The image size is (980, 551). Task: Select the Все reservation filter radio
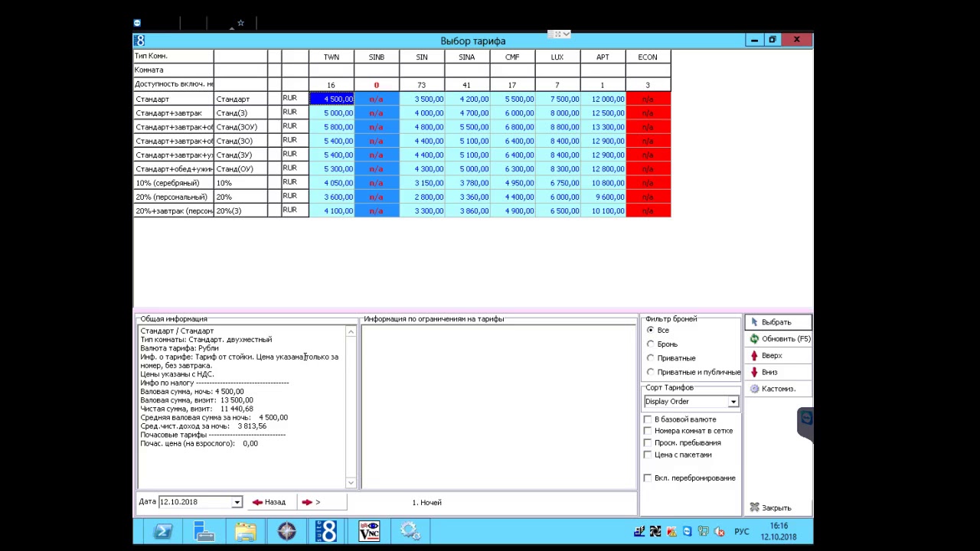pyautogui.click(x=651, y=330)
